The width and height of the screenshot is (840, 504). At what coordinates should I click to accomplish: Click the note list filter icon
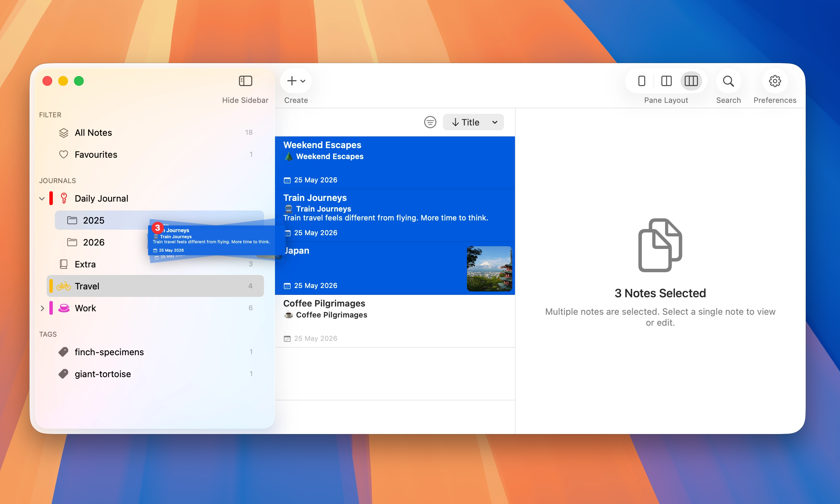430,122
